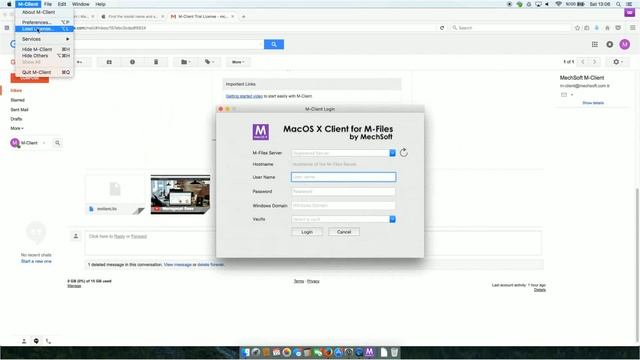Image resolution: width=640 pixels, height=360 pixels.
Task: Click the Cancel button in login dialog
Action: tap(344, 232)
